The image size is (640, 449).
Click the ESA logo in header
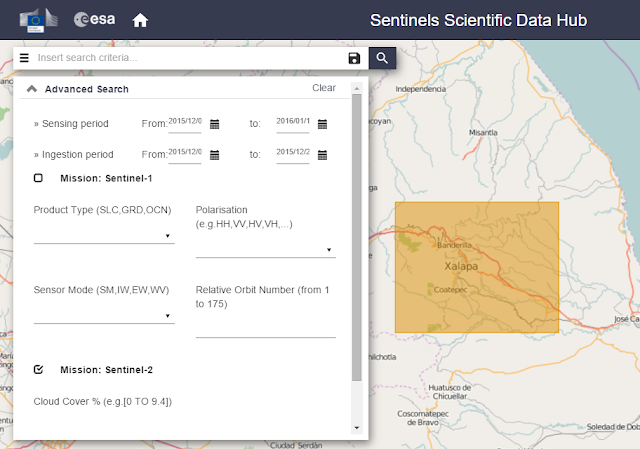(x=95, y=20)
